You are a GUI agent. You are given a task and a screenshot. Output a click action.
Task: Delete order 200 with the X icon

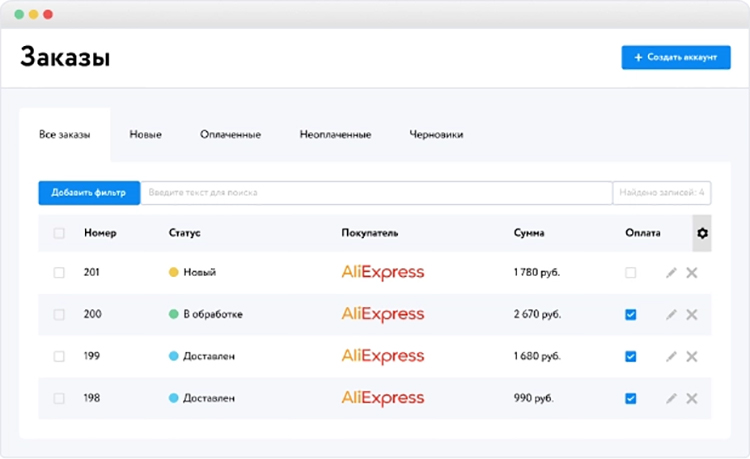pos(691,314)
